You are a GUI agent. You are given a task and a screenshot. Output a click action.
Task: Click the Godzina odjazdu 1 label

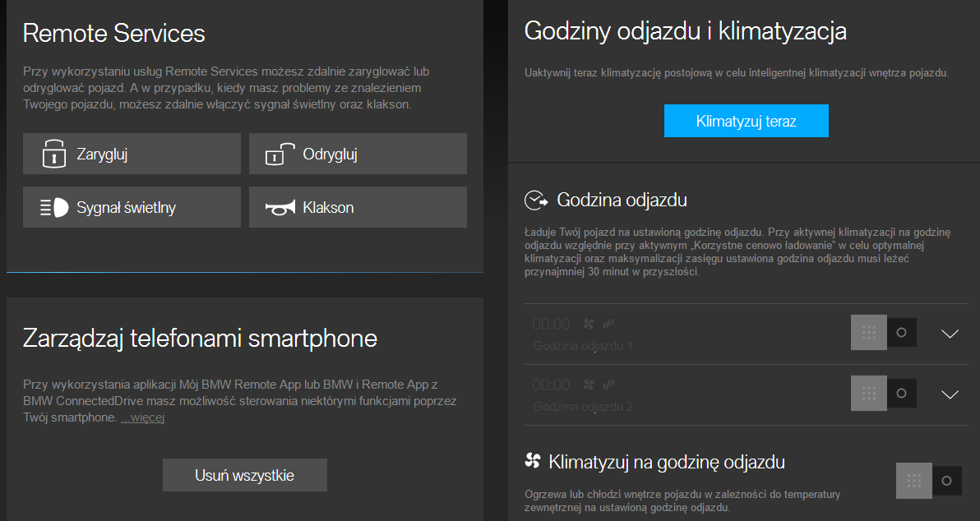[583, 345]
